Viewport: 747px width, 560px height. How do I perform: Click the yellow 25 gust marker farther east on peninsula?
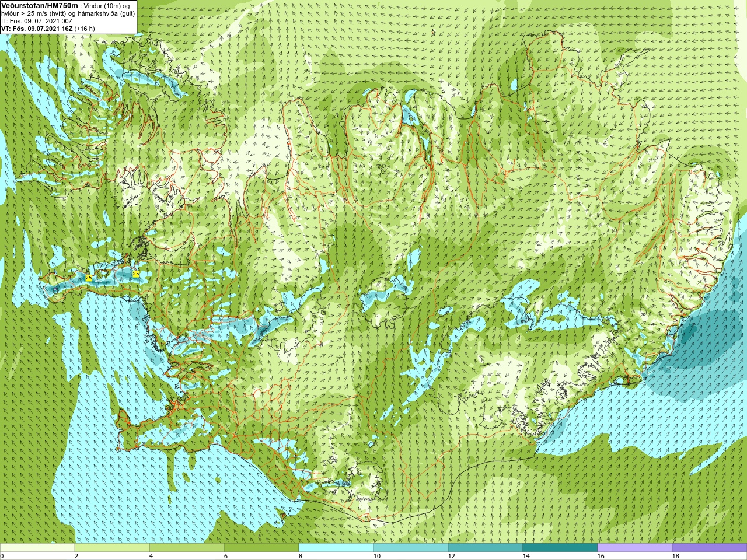[x=136, y=273]
